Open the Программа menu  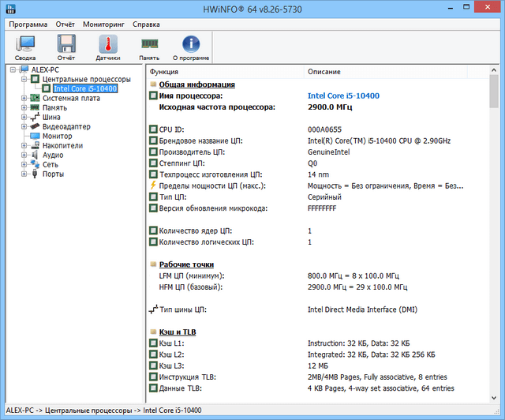click(x=28, y=24)
